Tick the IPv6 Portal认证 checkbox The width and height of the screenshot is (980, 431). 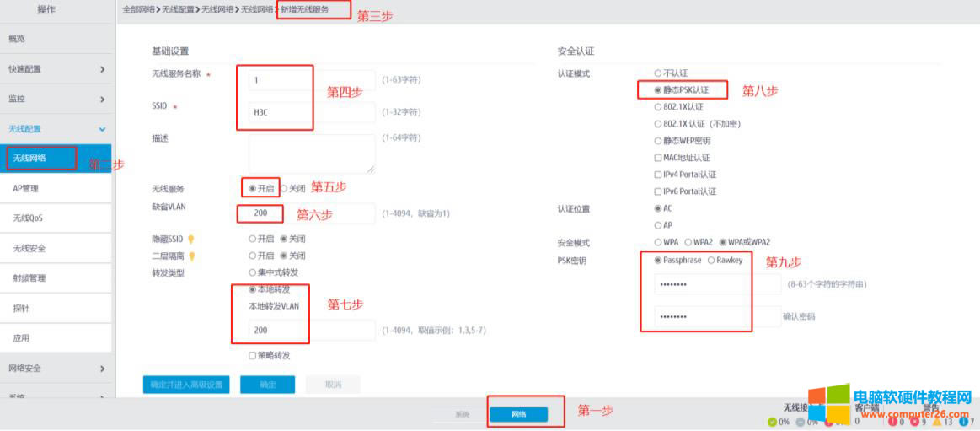point(657,191)
